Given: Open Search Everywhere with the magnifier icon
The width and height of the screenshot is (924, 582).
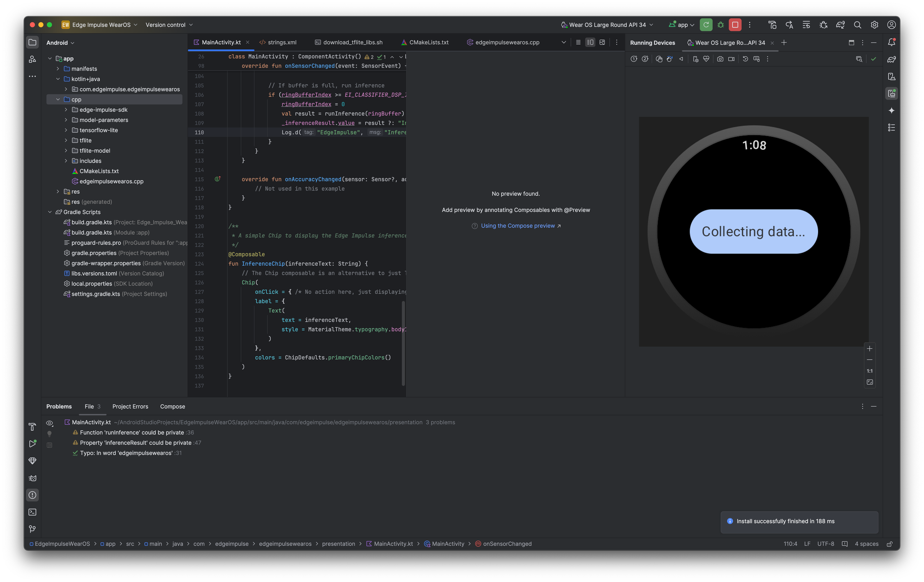Looking at the screenshot, I should tap(857, 24).
